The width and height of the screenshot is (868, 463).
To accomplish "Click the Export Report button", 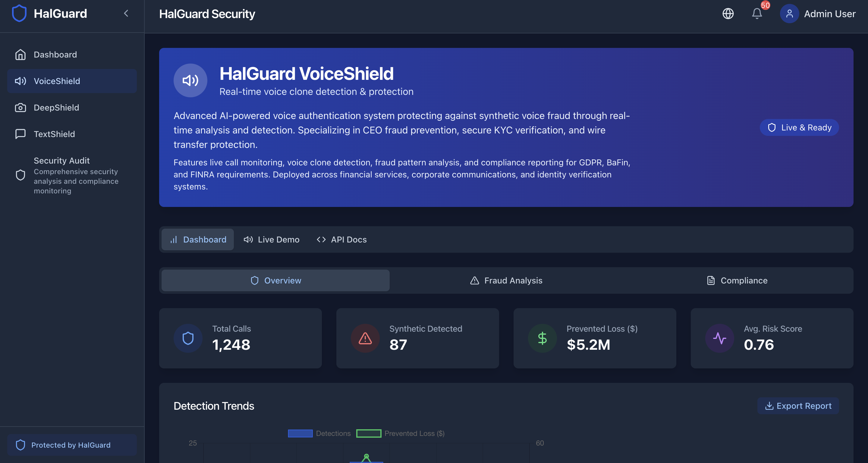I will [x=797, y=406].
